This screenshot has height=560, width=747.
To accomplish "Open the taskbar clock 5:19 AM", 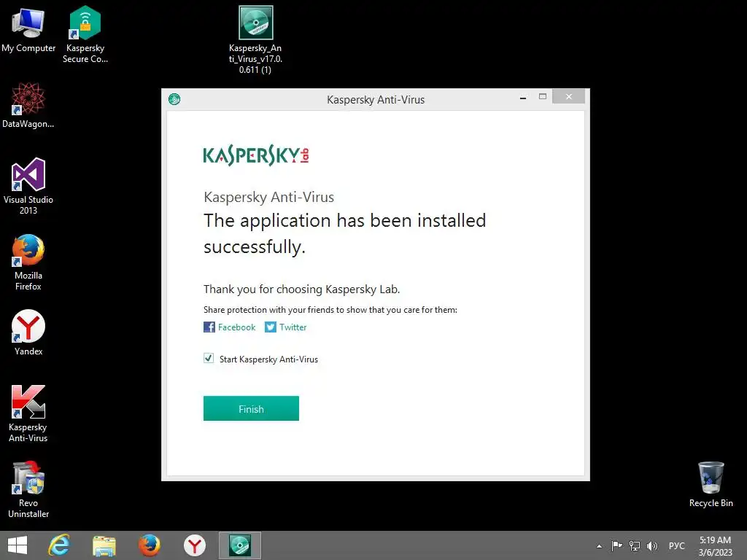I will [x=715, y=545].
